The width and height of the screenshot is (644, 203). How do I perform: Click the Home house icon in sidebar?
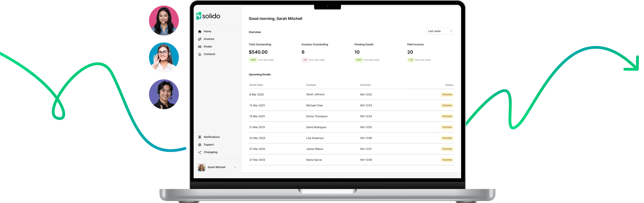(199, 31)
